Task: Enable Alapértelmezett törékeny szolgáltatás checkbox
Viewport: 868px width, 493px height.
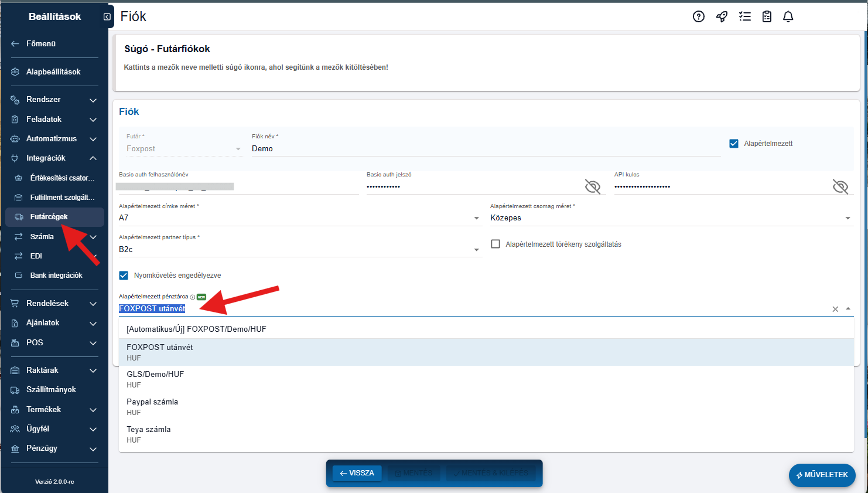Action: (495, 244)
